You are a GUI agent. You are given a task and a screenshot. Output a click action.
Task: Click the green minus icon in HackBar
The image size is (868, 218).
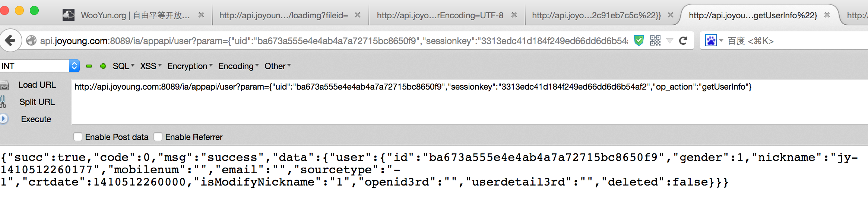pyautogui.click(x=89, y=66)
